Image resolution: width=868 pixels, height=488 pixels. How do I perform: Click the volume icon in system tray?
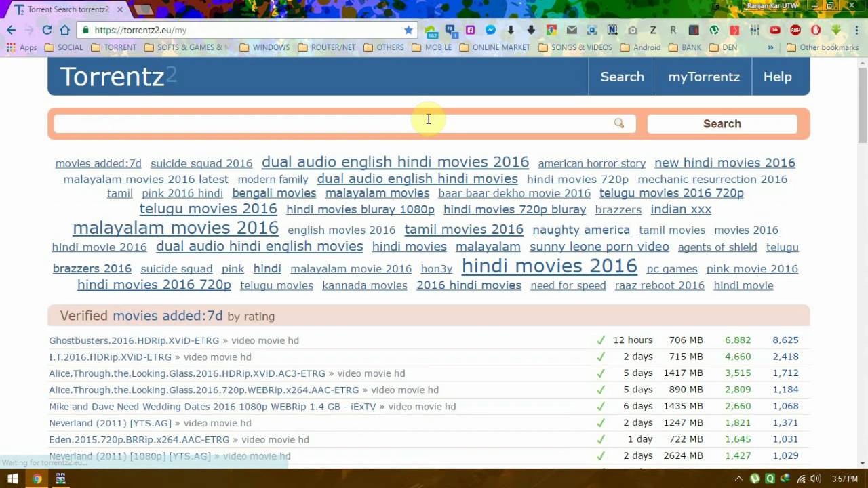coord(816,479)
